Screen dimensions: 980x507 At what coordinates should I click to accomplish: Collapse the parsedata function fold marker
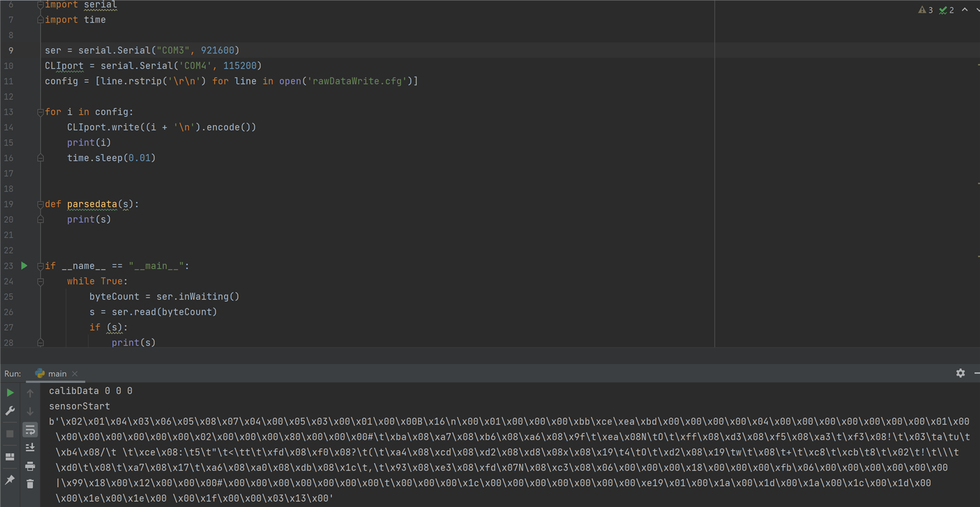tap(40, 204)
